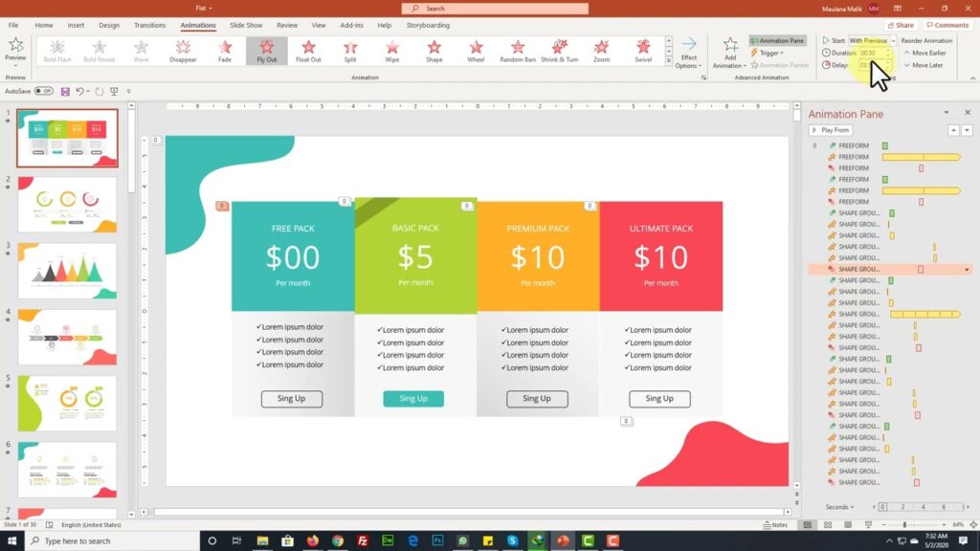Open Chrome from the taskbar
Viewport: 980px width, 551px height.
coord(338,540)
